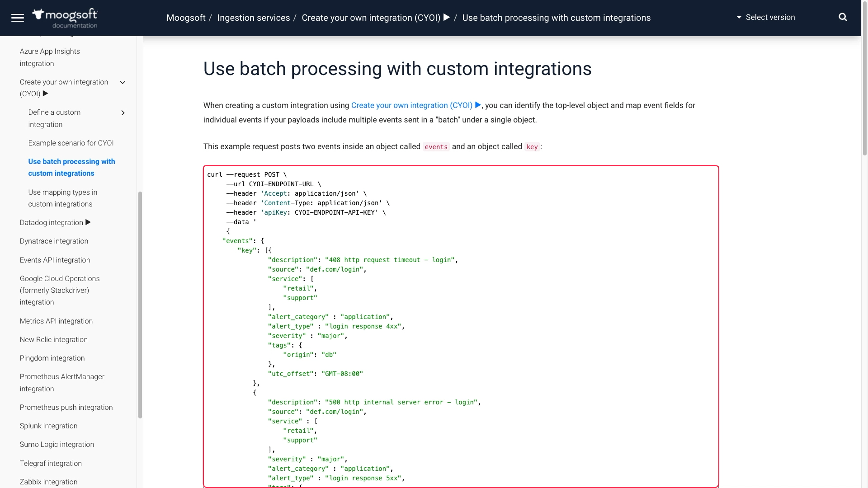The width and height of the screenshot is (868, 488).
Task: Open Azure App Insights integration page
Action: 50,57
